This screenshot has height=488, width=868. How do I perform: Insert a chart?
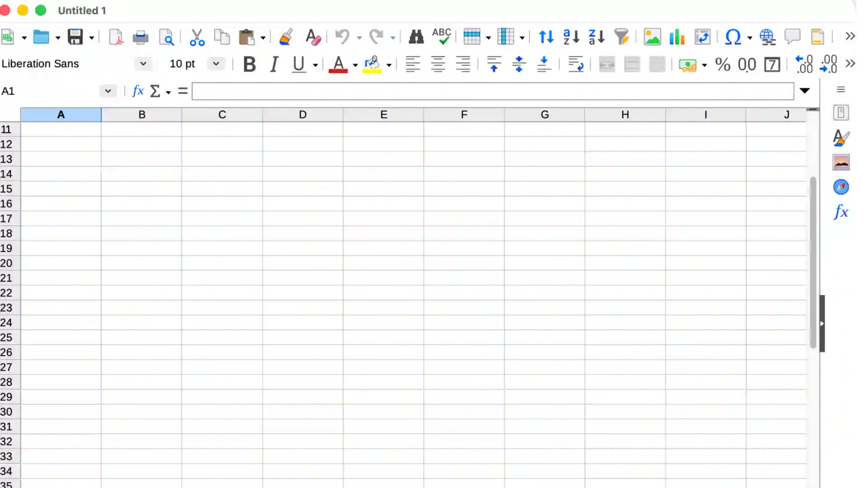tap(677, 37)
